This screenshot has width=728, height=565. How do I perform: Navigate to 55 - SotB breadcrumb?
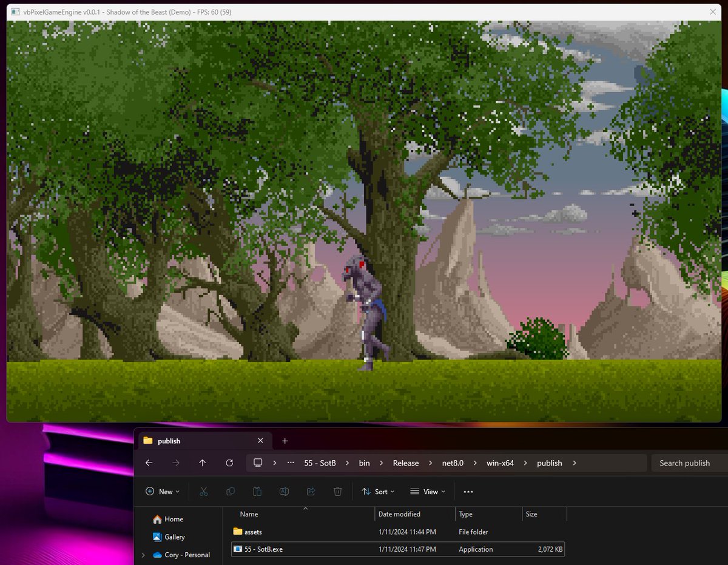point(320,463)
